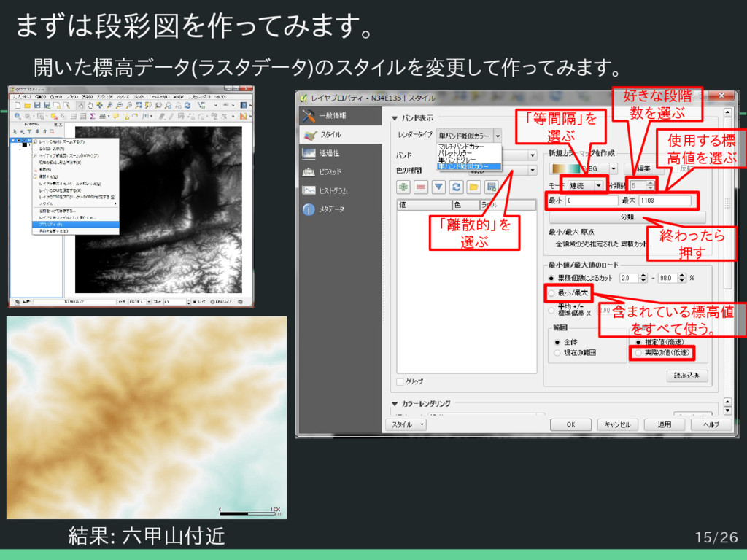The width and height of the screenshot is (747, 560).
Task: Open the モード dropdown showing 連続
Action: click(x=586, y=185)
